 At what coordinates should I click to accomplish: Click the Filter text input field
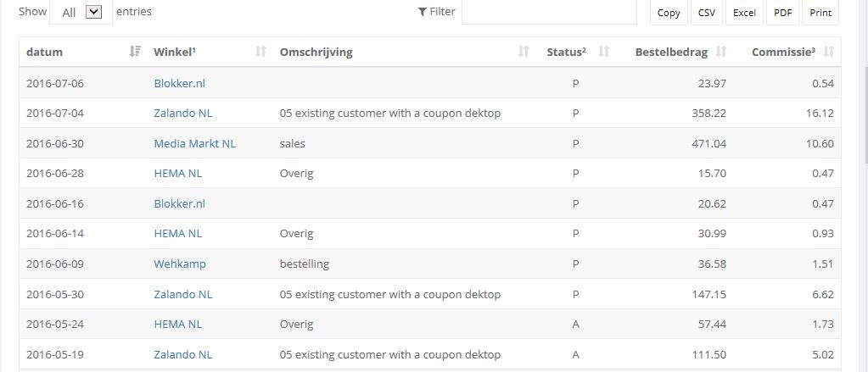point(549,12)
